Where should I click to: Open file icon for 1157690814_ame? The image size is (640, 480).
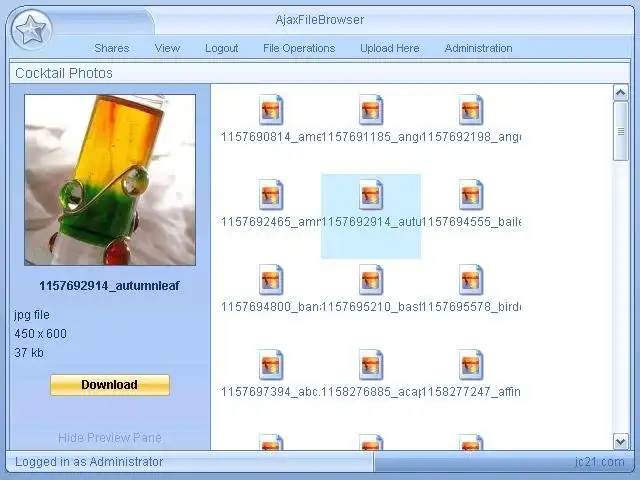coord(271,110)
